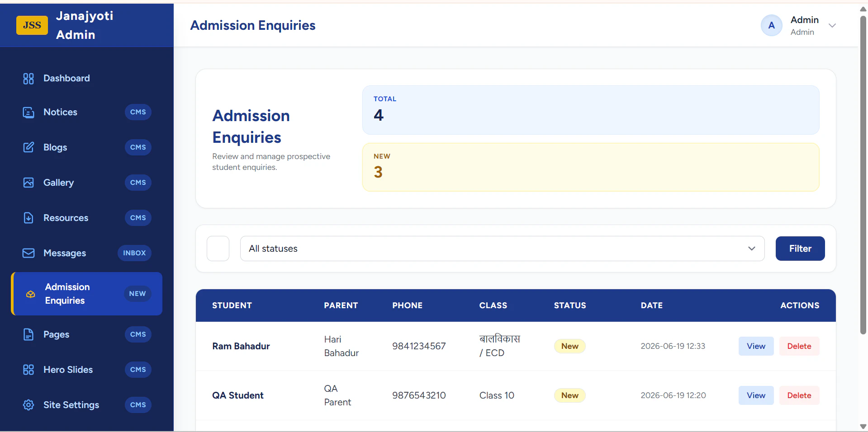Click the Messages envelope icon
Screen dimensions: 868x432
tap(28, 253)
